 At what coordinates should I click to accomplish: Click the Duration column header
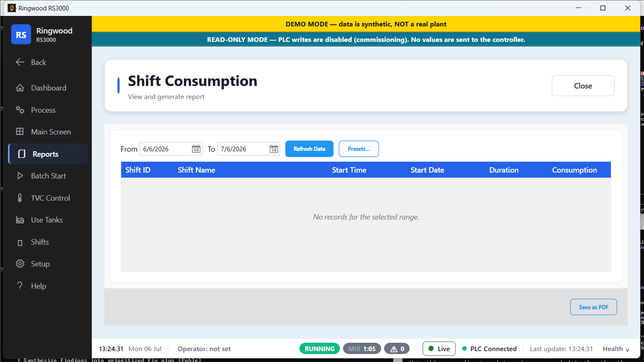coord(504,170)
